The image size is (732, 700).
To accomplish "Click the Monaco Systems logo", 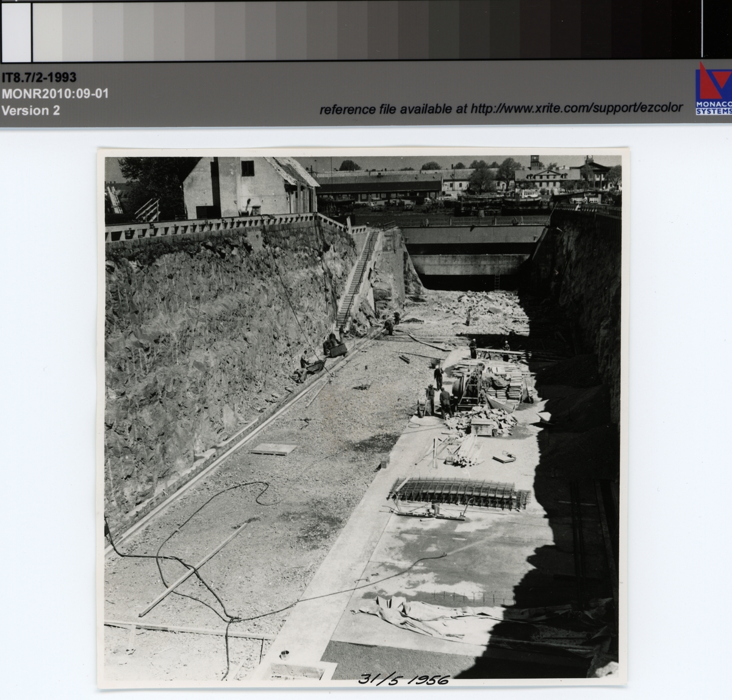I will pos(713,88).
